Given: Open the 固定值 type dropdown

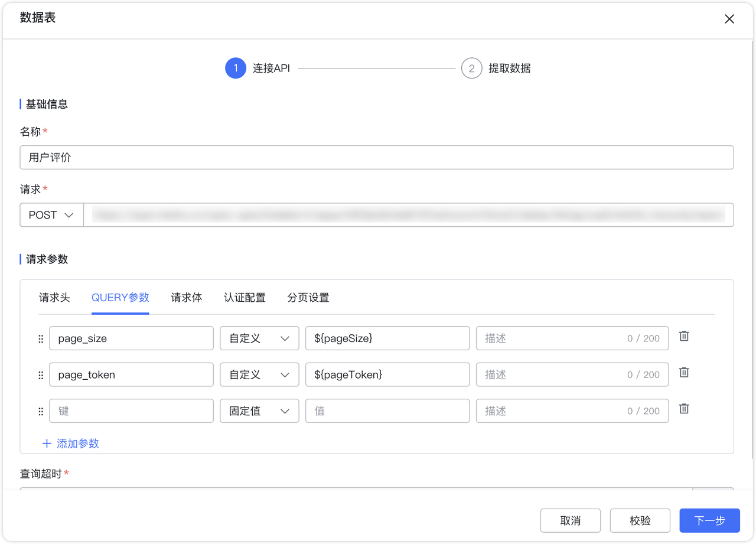Looking at the screenshot, I should tap(259, 411).
